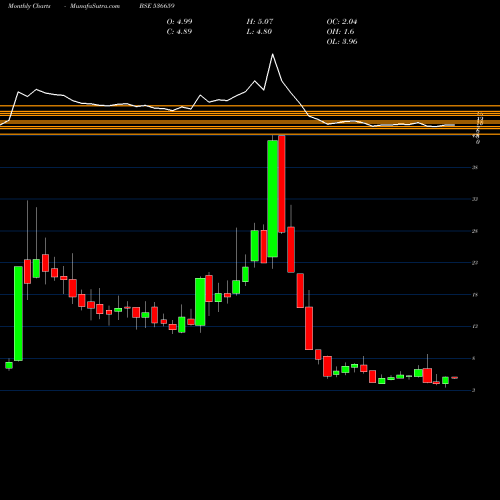The height and width of the screenshot is (500, 500).
Task: Click the "OC: 2.04" reading
Action: (x=342, y=22)
